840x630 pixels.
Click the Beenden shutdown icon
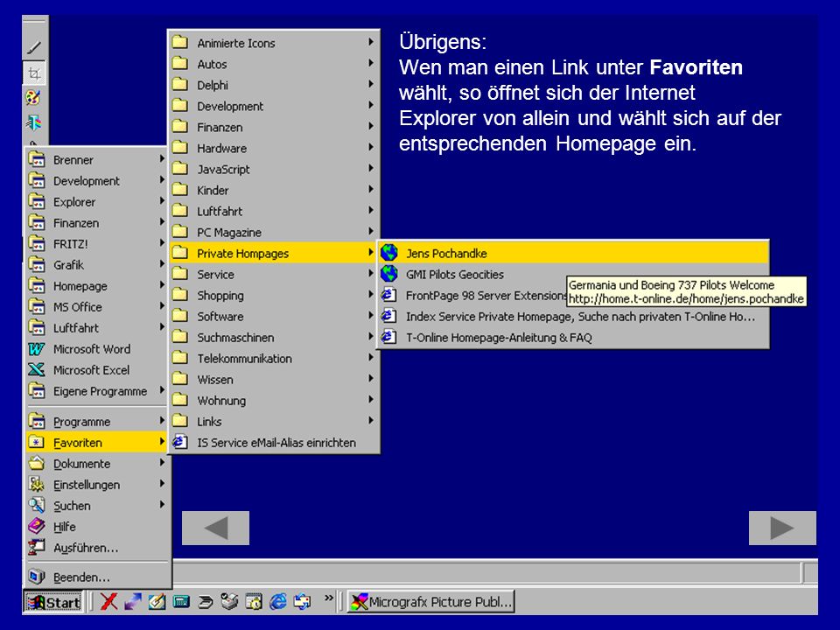pos(36,577)
